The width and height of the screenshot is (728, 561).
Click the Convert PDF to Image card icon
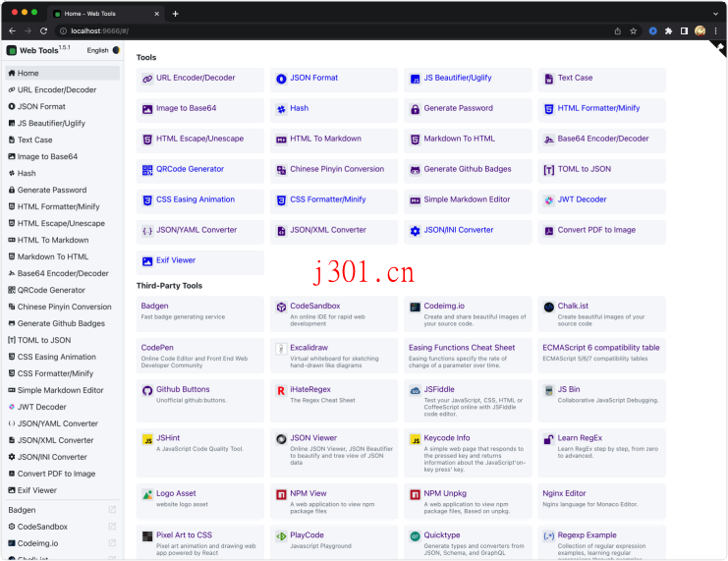[549, 231]
